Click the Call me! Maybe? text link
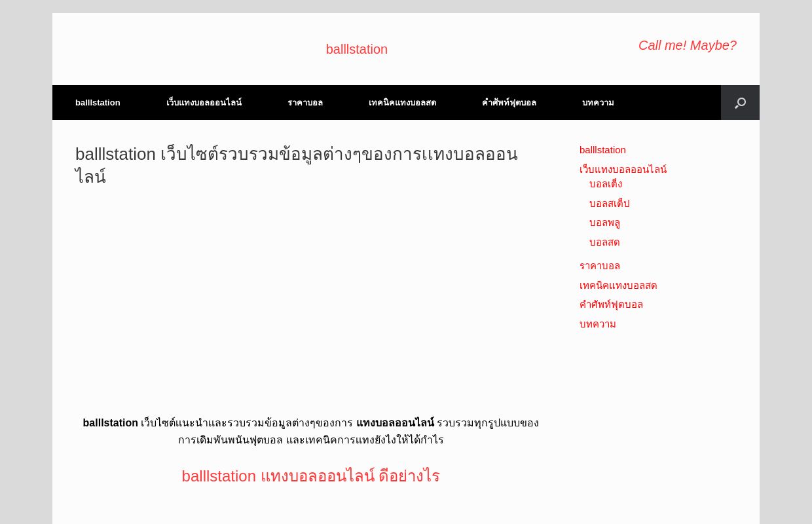The image size is (812, 524). (687, 45)
